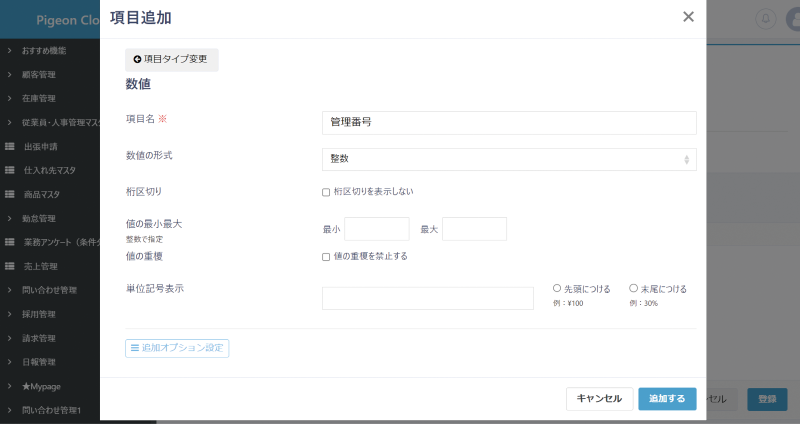
Task: Click the table icon beside 商品マスタ
Action: (10, 194)
